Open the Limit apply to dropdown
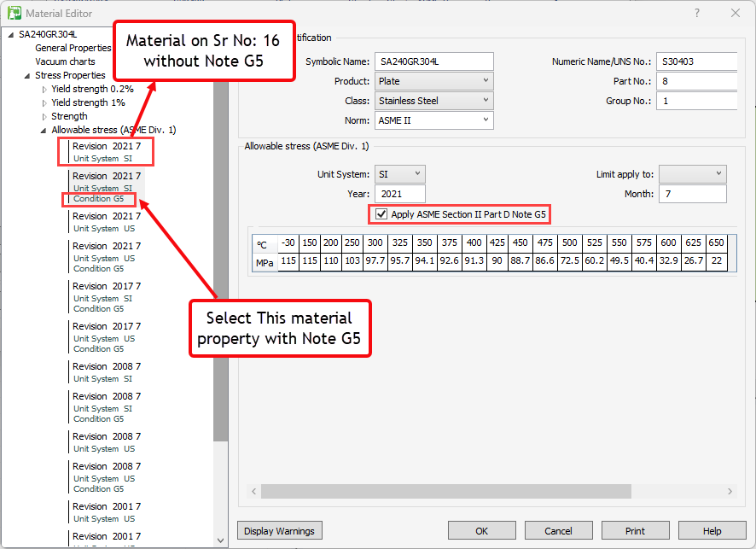The height and width of the screenshot is (549, 756). [x=692, y=174]
